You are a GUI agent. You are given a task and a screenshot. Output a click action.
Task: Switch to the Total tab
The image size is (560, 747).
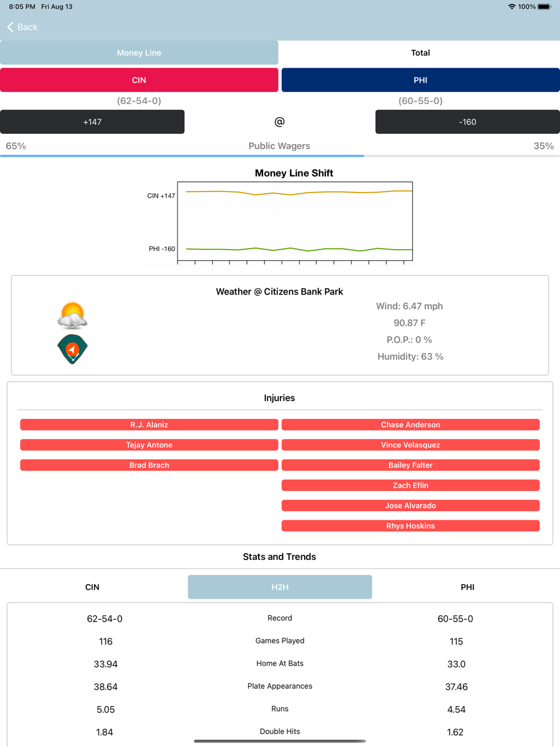click(x=421, y=53)
